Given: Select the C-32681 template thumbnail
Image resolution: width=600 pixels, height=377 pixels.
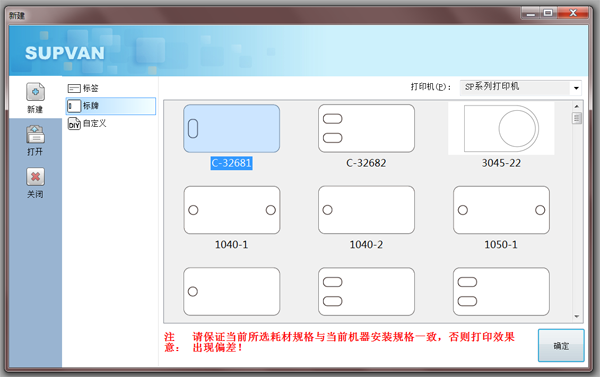Looking at the screenshot, I should point(232,129).
